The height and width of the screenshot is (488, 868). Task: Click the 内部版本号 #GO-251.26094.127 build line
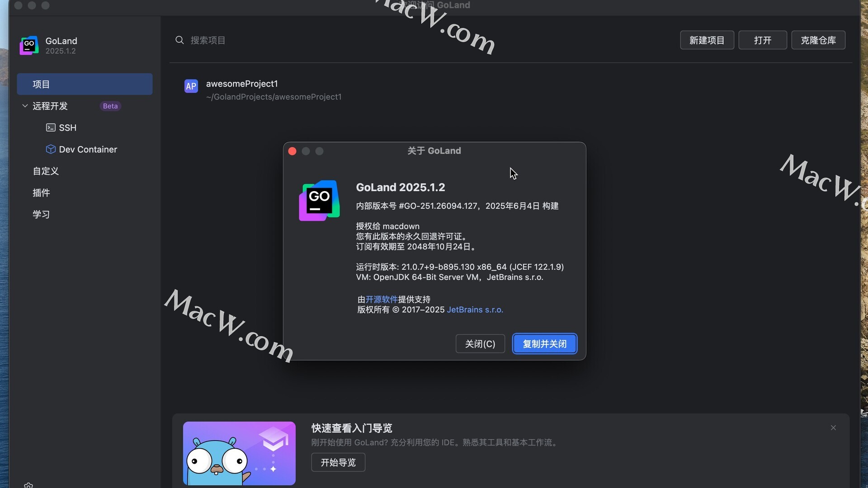[457, 206]
